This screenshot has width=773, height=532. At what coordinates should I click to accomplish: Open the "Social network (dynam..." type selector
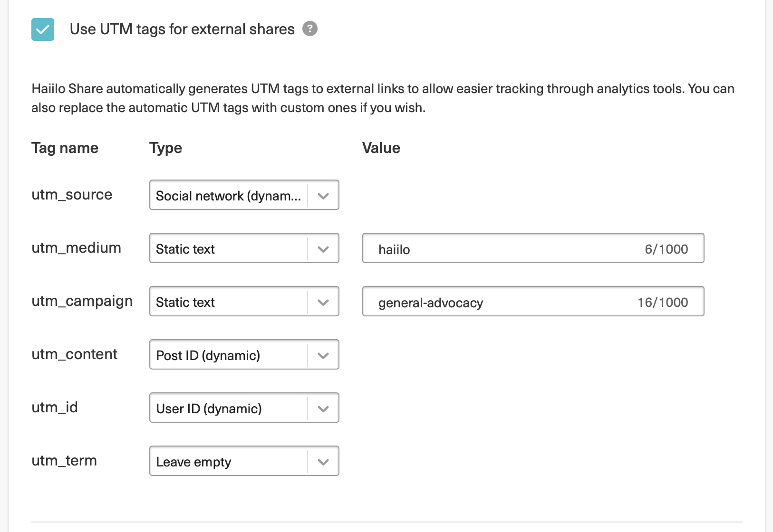(229, 195)
